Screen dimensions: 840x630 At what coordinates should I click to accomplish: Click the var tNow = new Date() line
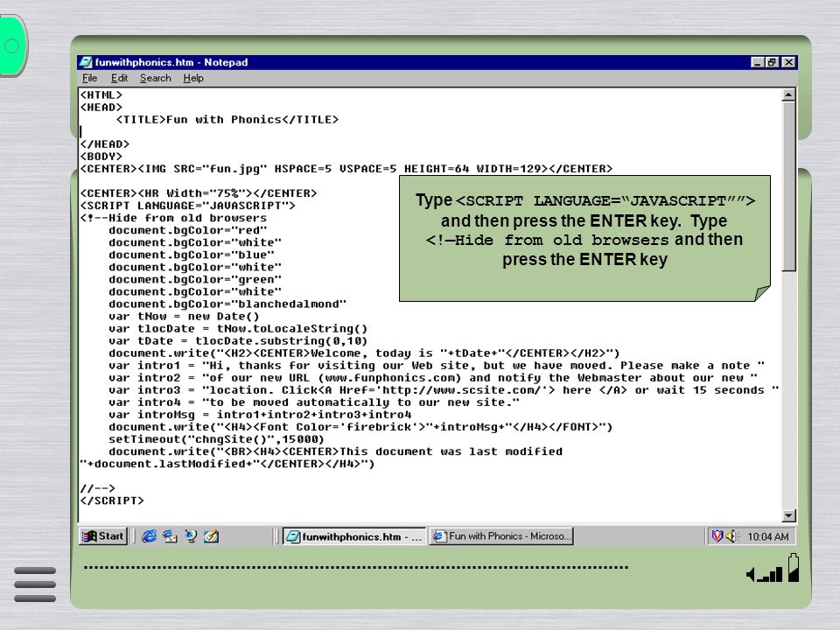coord(184,317)
